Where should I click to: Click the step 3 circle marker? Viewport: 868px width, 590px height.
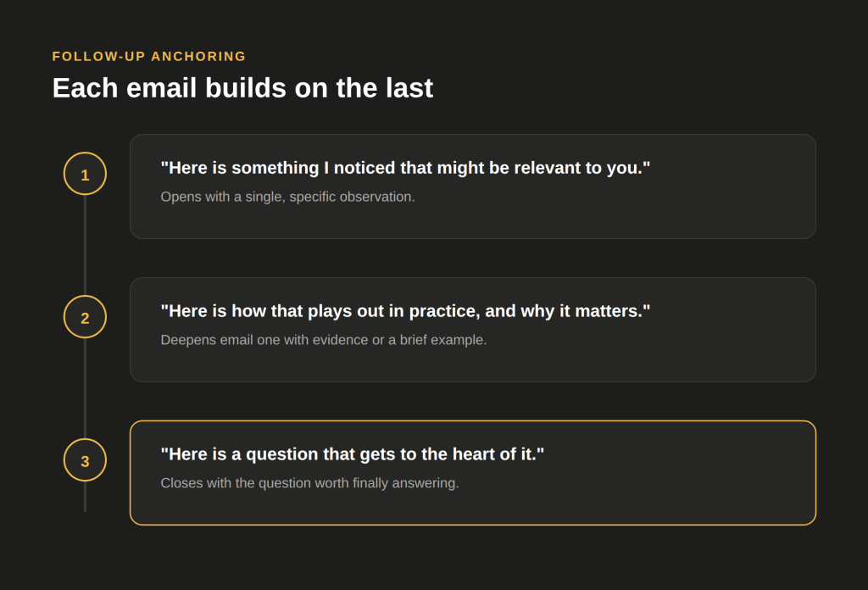point(85,460)
